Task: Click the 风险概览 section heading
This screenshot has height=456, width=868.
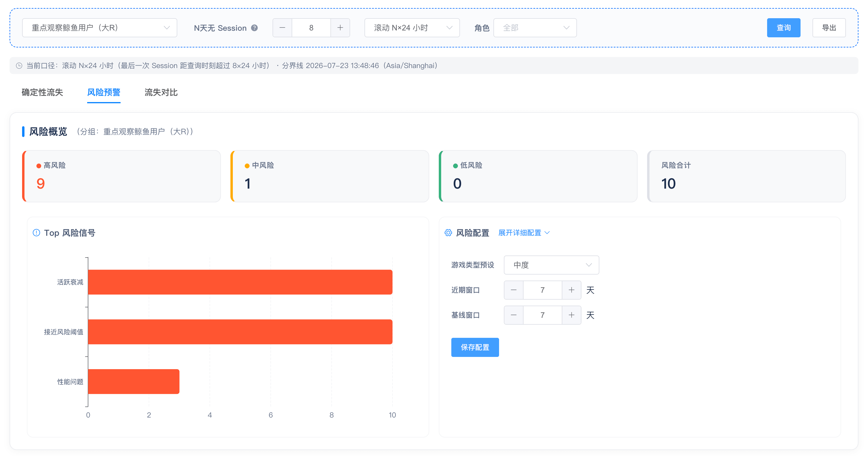Action: [x=48, y=132]
